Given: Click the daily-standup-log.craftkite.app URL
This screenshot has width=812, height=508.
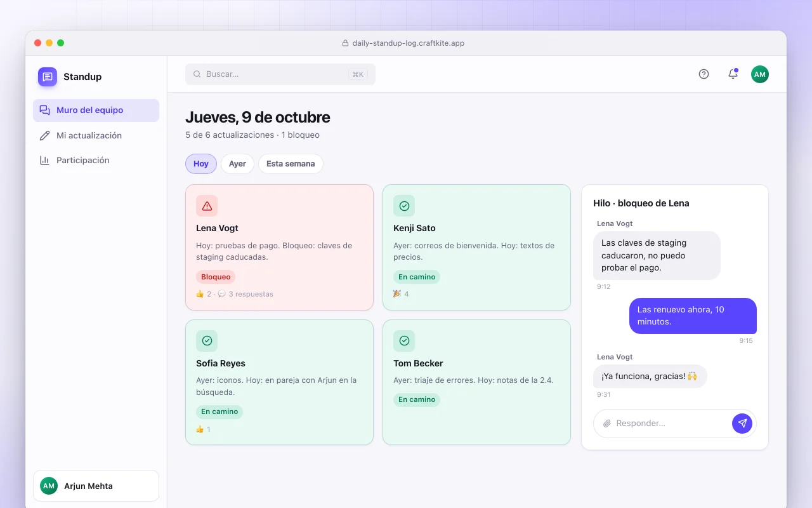Looking at the screenshot, I should click(409, 43).
